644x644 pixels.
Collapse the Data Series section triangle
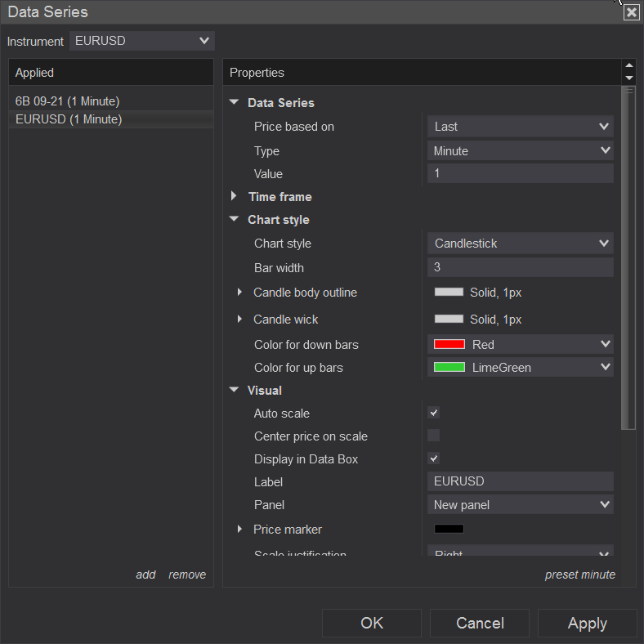(235, 103)
